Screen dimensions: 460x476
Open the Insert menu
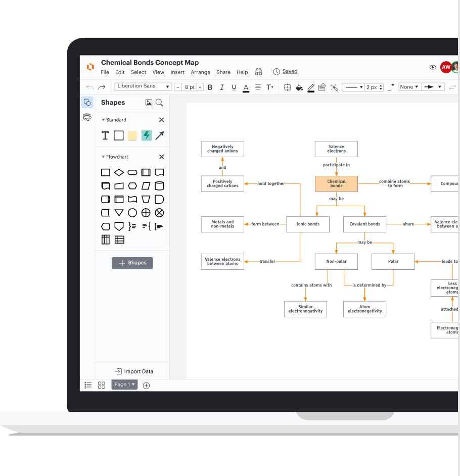coord(177,72)
